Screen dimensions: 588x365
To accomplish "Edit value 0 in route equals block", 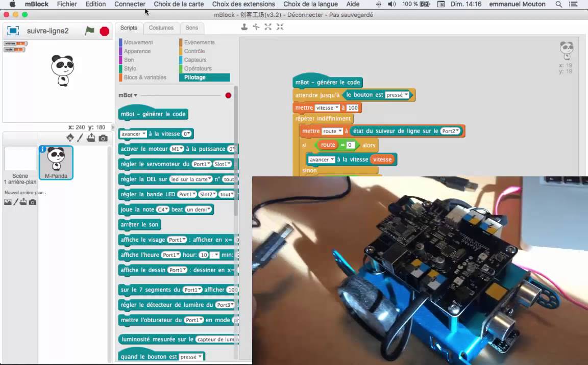I will click(x=350, y=145).
